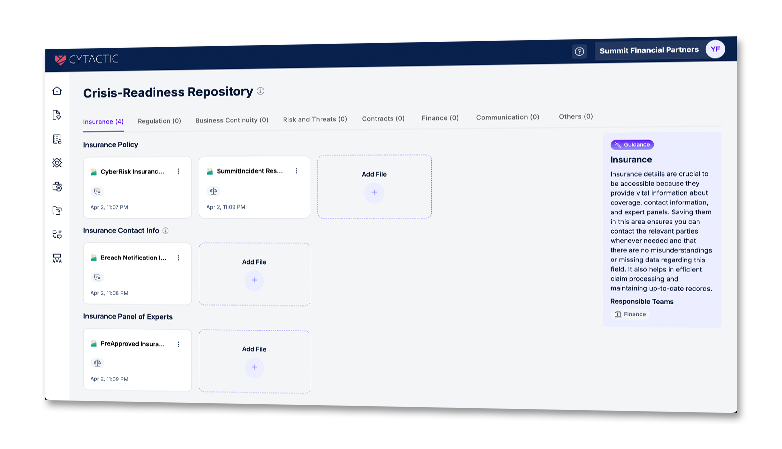Open the SummitIncident Res file's three-dot menu

point(296,171)
